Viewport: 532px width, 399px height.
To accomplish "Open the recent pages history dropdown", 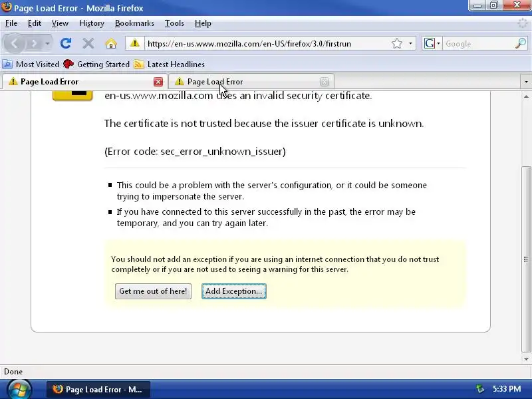I will pyautogui.click(x=47, y=44).
